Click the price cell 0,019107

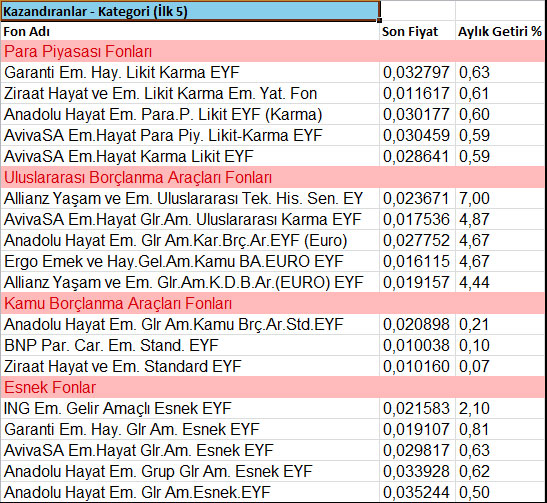pyautogui.click(x=417, y=429)
